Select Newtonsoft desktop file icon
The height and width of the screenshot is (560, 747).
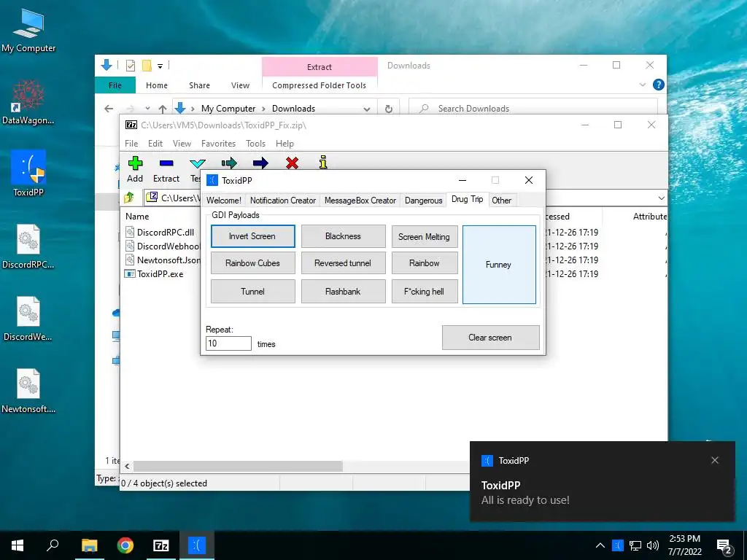(28, 391)
